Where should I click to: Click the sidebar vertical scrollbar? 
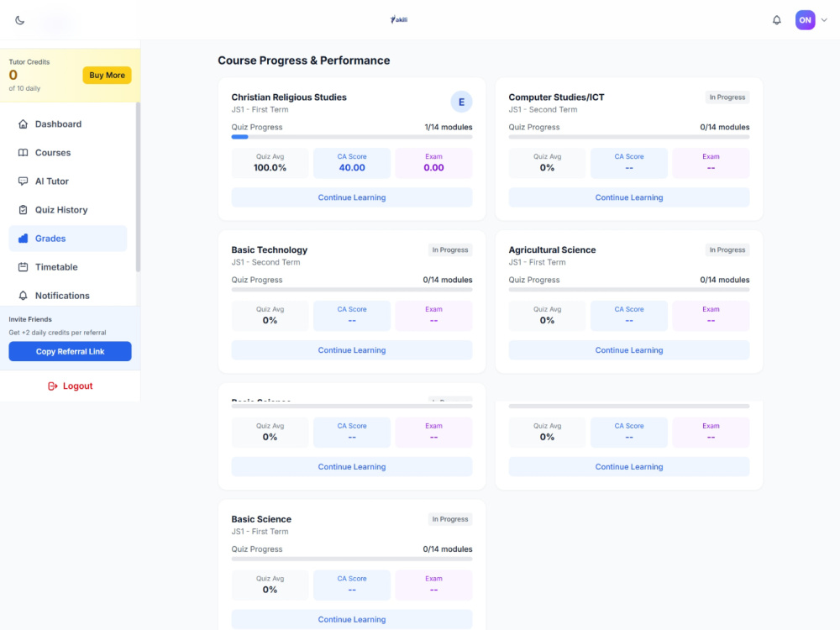pyautogui.click(x=138, y=187)
